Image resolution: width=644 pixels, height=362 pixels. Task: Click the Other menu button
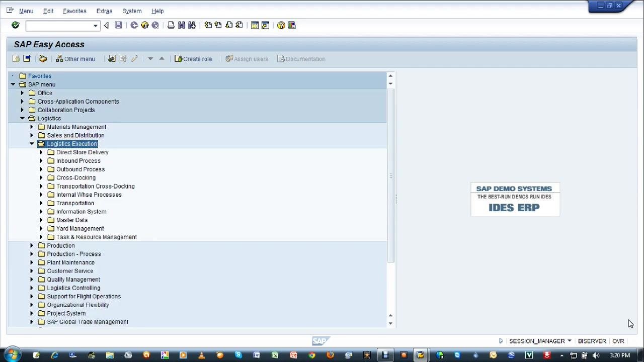click(x=75, y=59)
